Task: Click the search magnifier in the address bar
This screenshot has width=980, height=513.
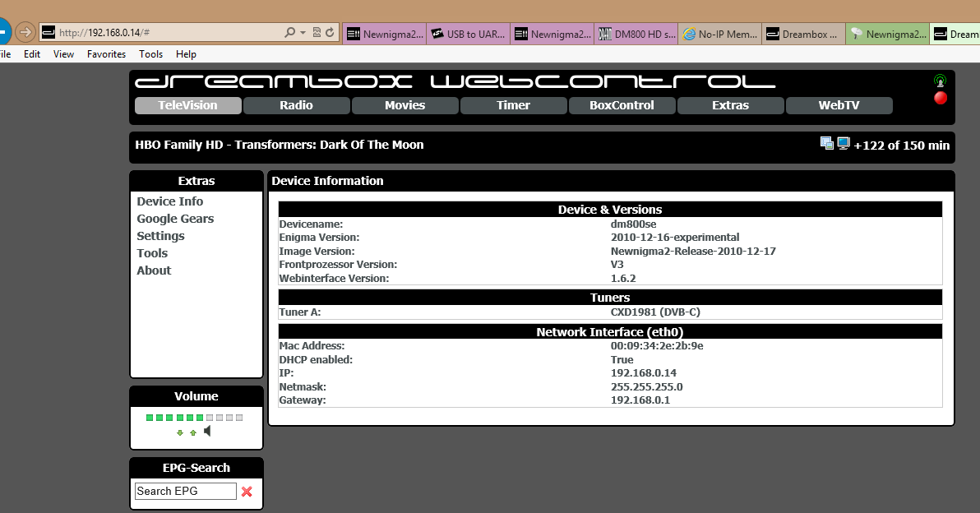Action: click(x=289, y=33)
